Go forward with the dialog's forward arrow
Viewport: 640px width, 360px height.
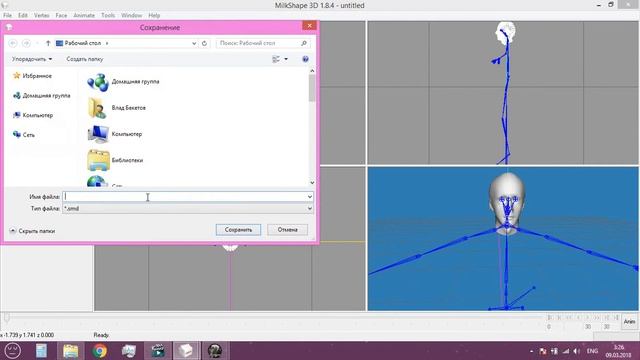coord(26,43)
